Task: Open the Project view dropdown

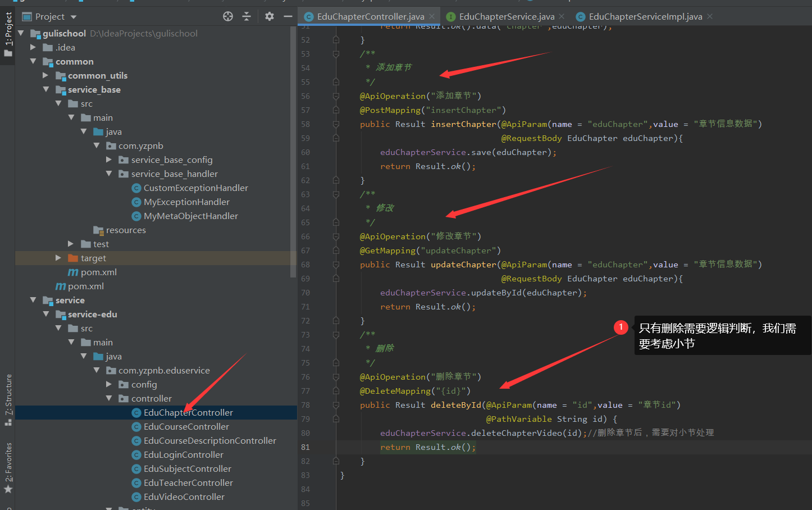Action: [x=74, y=17]
